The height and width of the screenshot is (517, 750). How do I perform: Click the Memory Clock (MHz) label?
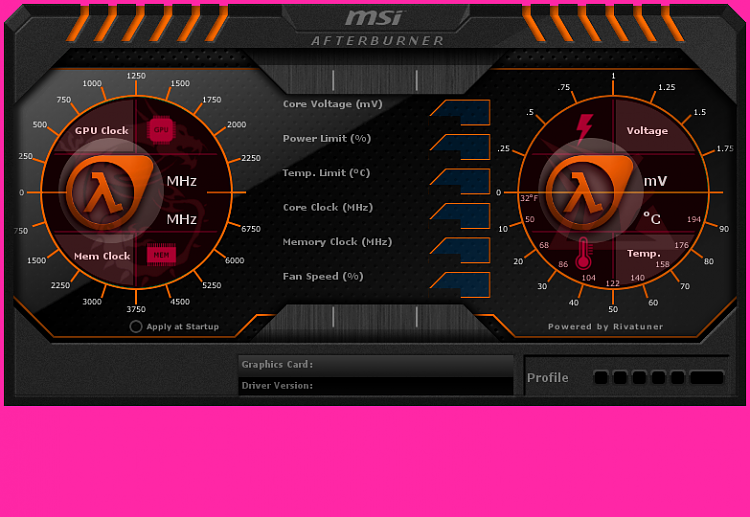337,242
